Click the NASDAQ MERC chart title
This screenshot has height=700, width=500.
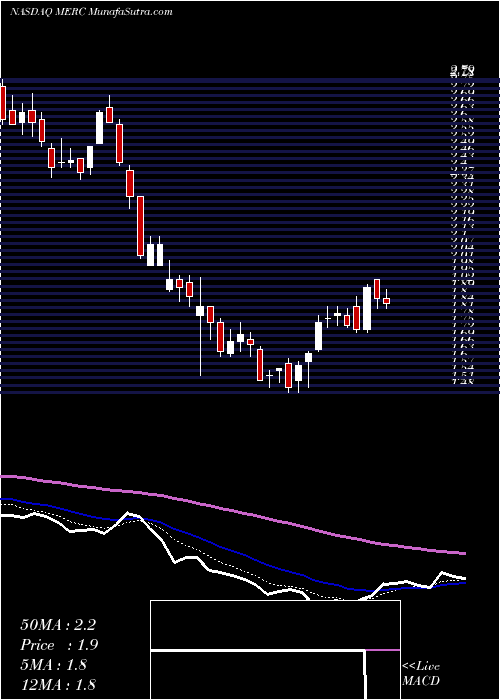91,12
